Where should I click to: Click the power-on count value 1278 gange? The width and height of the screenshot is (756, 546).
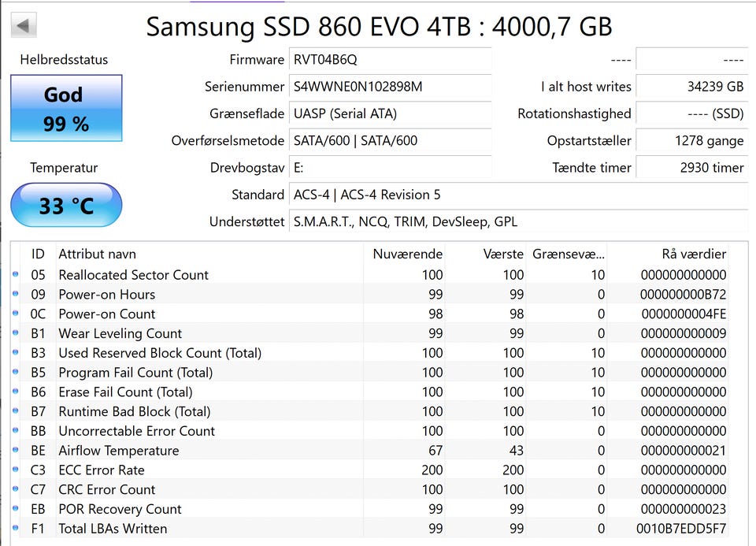[692, 141]
